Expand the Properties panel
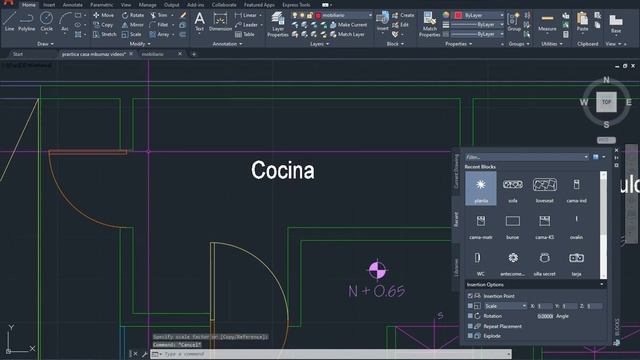 (459, 44)
